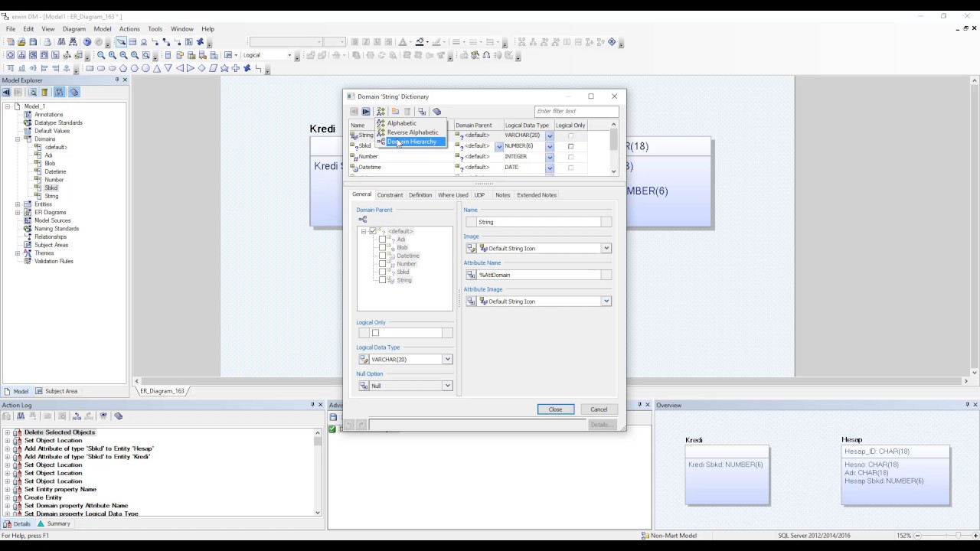Open the data type dropdown for INTEGER row
The width and height of the screenshot is (980, 551).
pos(550,157)
